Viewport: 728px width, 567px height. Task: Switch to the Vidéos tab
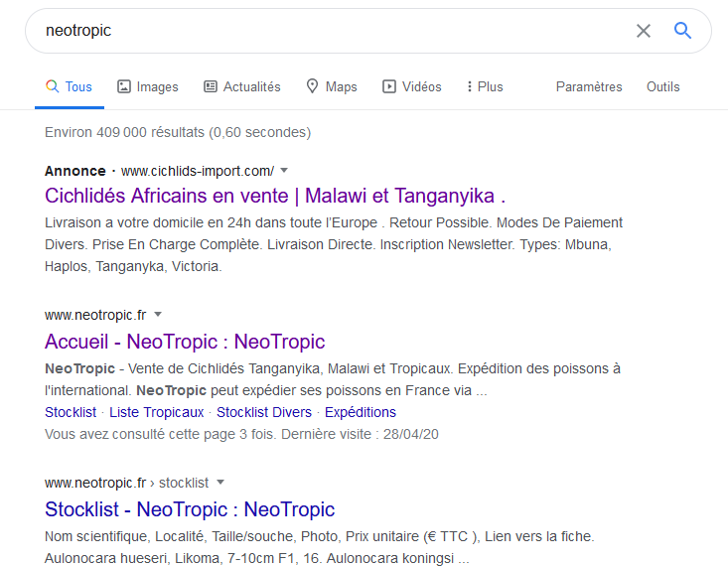coord(412,86)
